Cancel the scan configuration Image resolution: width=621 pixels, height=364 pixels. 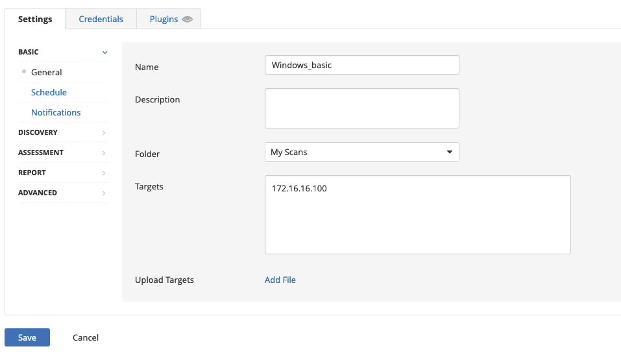(86, 337)
